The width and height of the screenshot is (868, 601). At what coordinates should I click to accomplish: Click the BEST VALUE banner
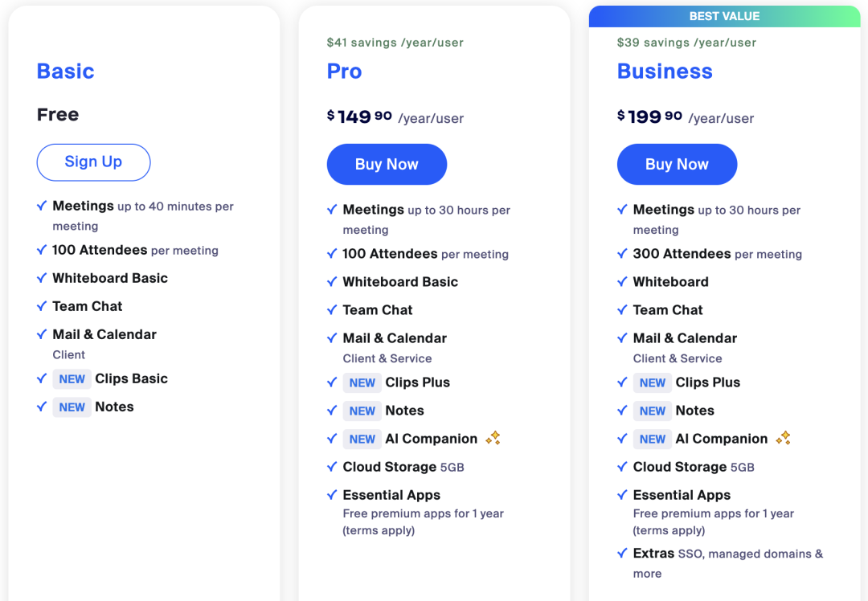point(724,16)
